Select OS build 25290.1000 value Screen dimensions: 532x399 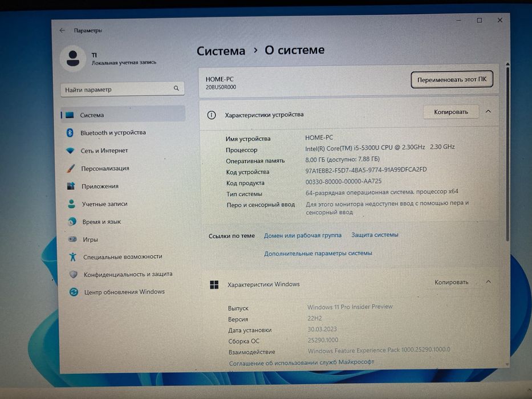click(323, 340)
